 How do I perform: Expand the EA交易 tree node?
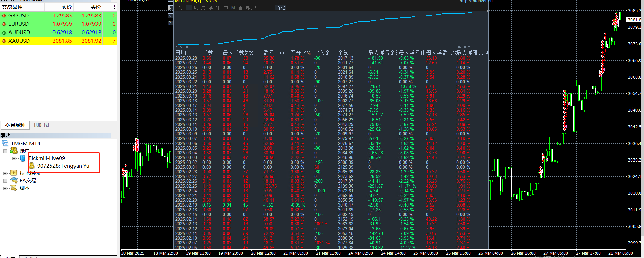tap(5, 180)
